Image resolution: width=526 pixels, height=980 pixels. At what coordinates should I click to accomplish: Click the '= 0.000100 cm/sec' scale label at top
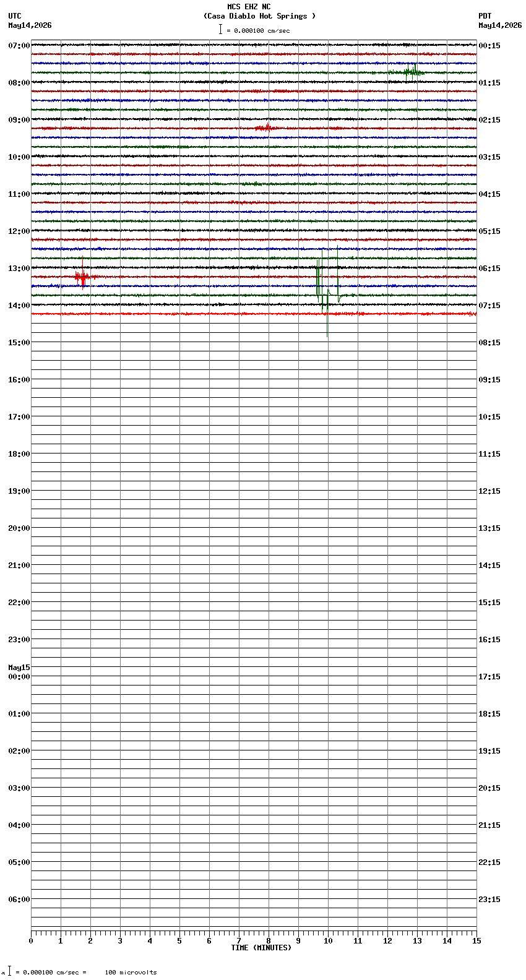[258, 30]
